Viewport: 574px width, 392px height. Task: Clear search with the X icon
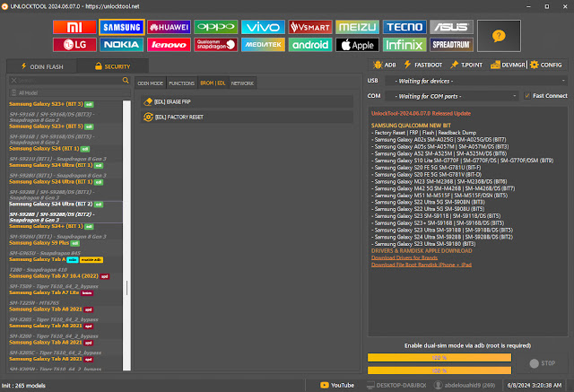[x=13, y=80]
